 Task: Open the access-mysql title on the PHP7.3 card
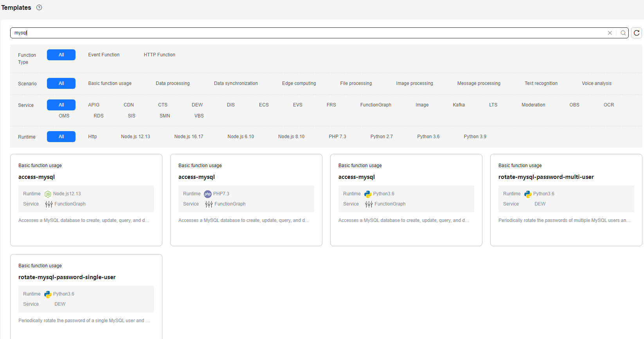point(196,177)
